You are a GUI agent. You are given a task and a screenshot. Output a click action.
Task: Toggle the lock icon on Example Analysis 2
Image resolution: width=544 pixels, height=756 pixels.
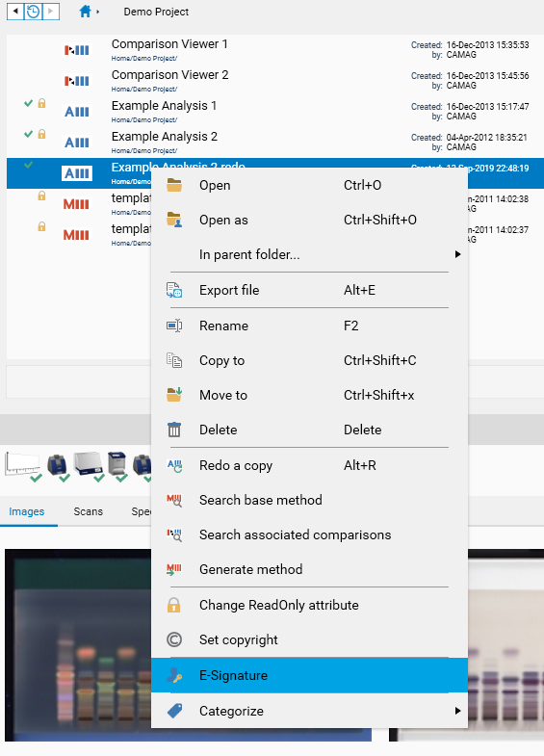42,134
